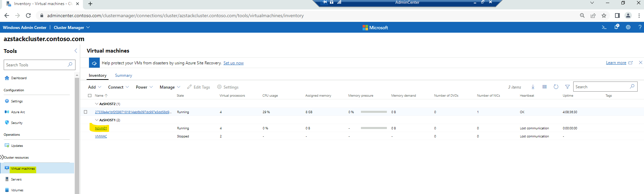Dismiss the Azure Site Recovery banner

(x=640, y=63)
